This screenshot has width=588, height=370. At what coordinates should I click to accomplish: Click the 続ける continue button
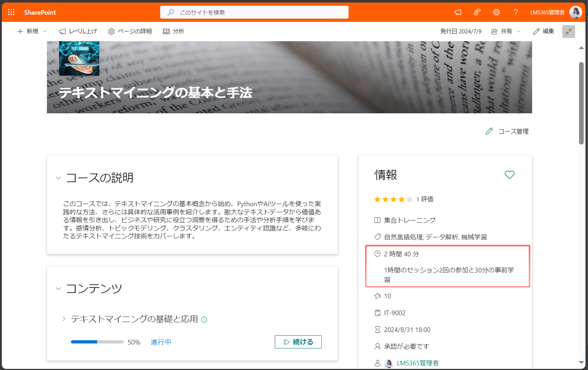coord(298,342)
